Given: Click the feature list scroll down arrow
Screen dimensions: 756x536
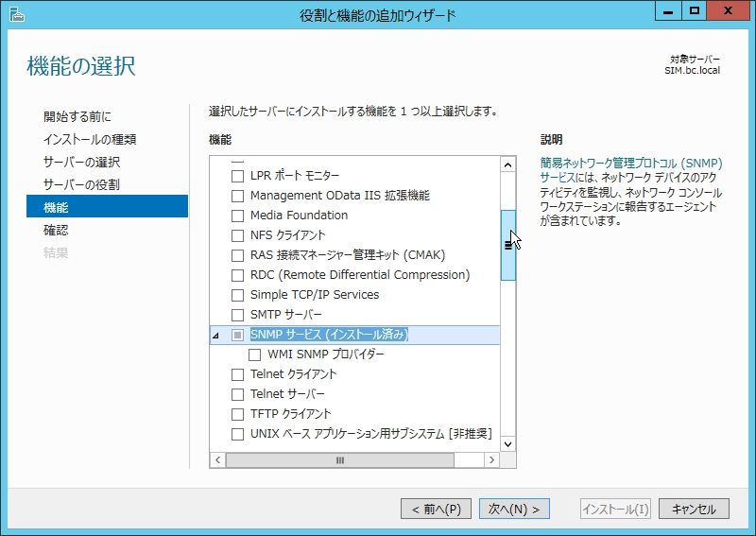Looking at the screenshot, I should coord(507,444).
